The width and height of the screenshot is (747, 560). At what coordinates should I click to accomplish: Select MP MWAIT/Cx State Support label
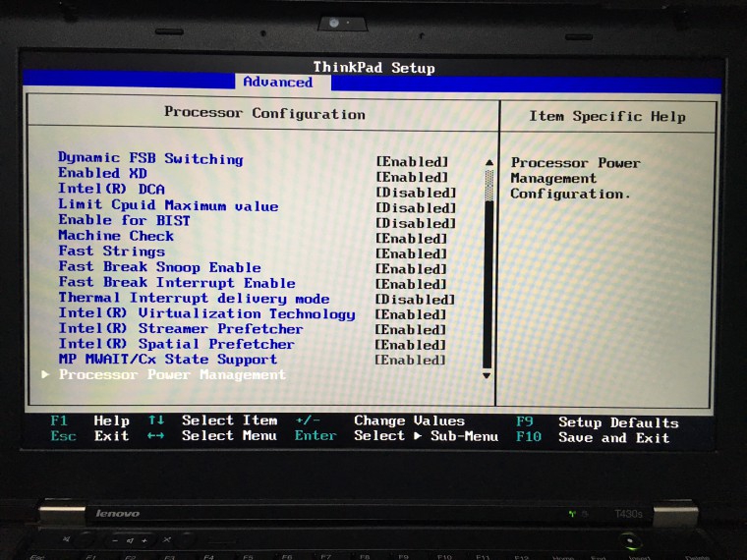tap(168, 359)
